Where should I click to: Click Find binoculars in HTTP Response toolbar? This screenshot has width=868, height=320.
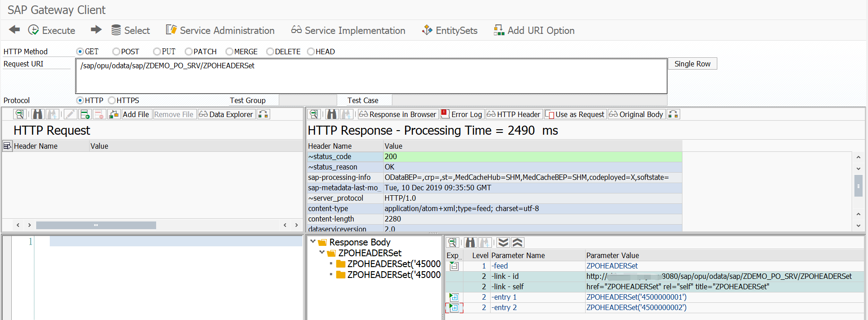(332, 114)
